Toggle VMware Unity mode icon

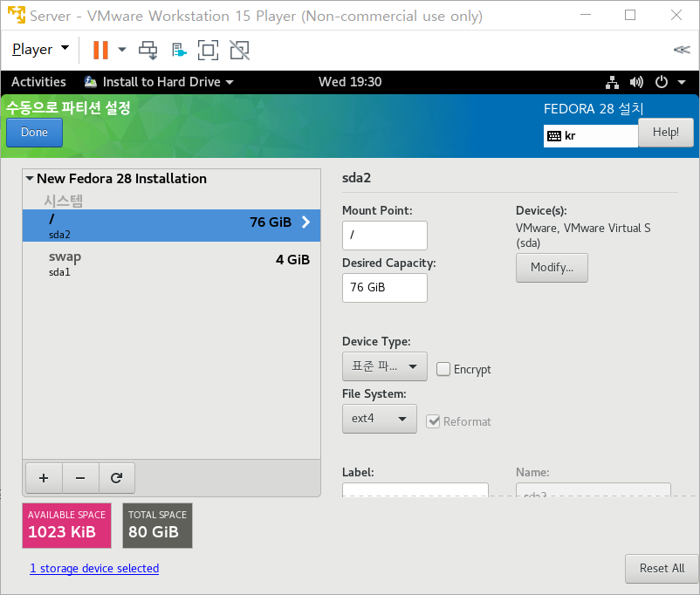240,50
